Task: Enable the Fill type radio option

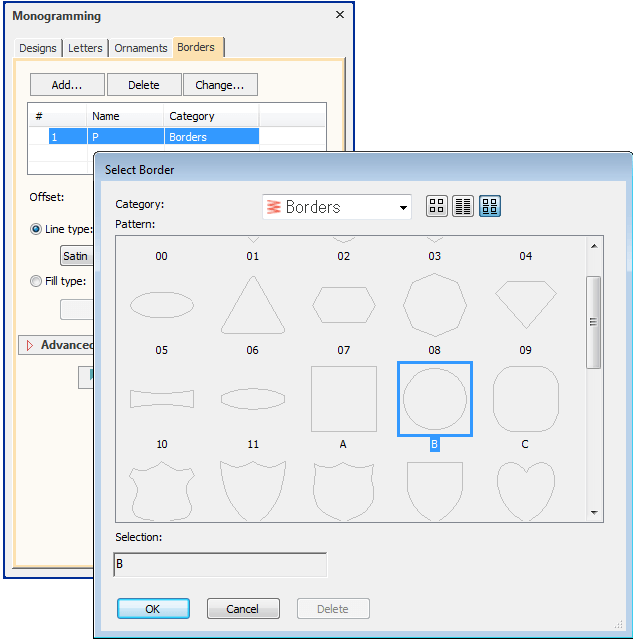Action: (x=36, y=281)
